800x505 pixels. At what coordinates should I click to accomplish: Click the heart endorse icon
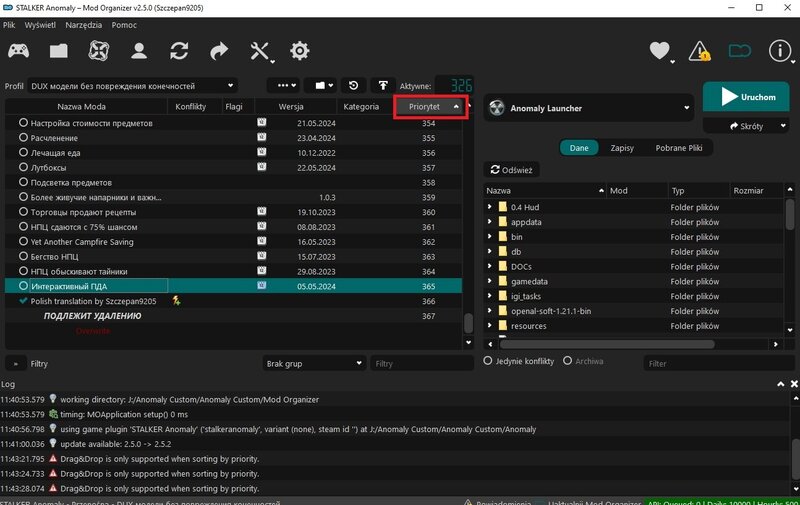(x=659, y=50)
